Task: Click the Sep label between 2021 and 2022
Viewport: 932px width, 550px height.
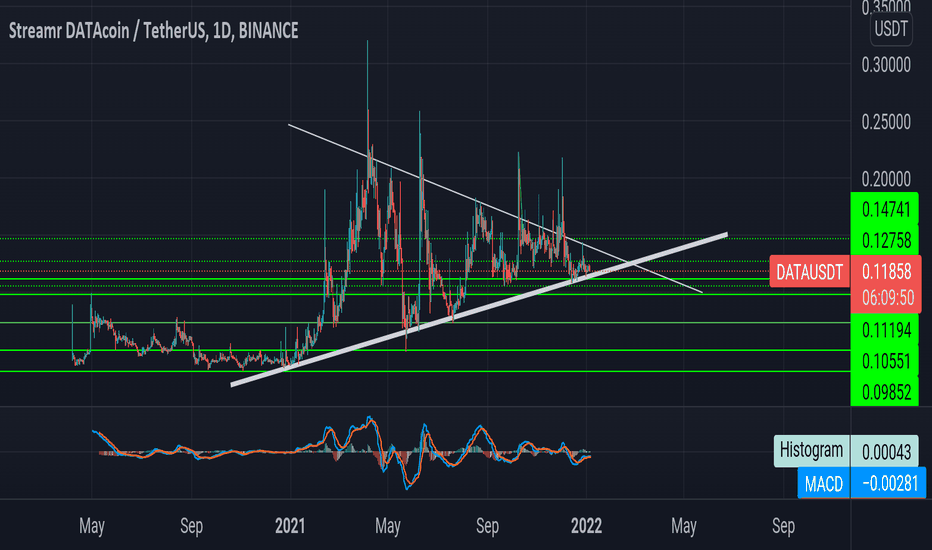Action: pos(487,526)
